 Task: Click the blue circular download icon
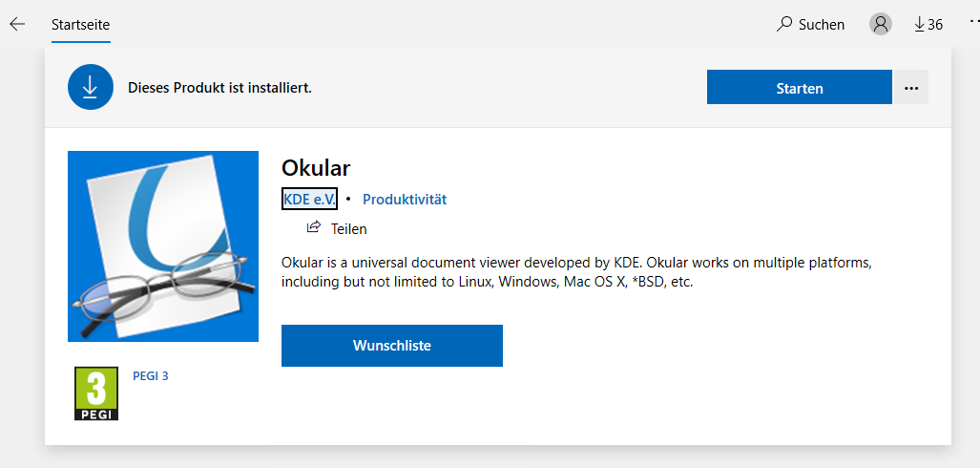[90, 87]
